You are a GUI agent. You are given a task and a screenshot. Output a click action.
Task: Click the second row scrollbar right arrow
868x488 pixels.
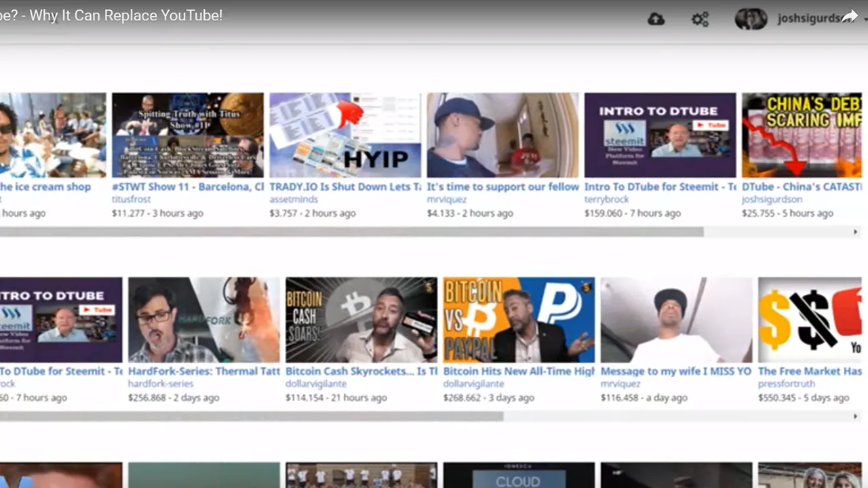855,416
